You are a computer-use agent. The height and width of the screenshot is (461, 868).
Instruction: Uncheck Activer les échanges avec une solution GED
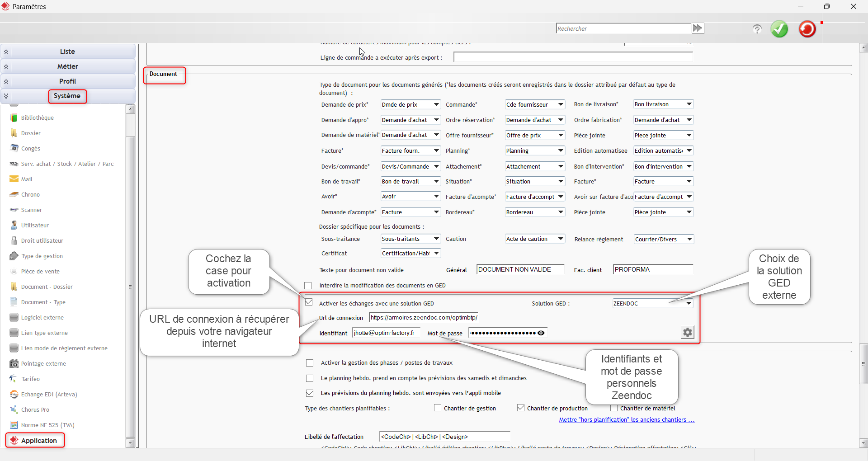tap(309, 302)
